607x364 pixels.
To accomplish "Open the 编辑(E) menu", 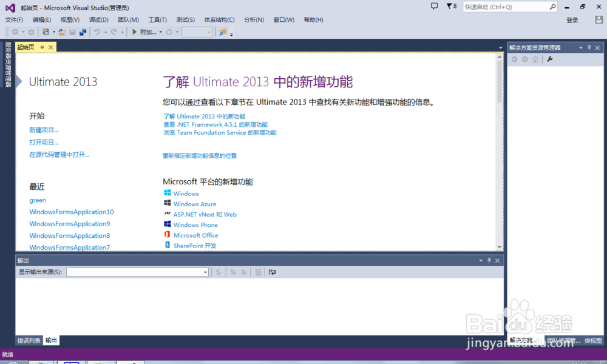I will tap(41, 20).
